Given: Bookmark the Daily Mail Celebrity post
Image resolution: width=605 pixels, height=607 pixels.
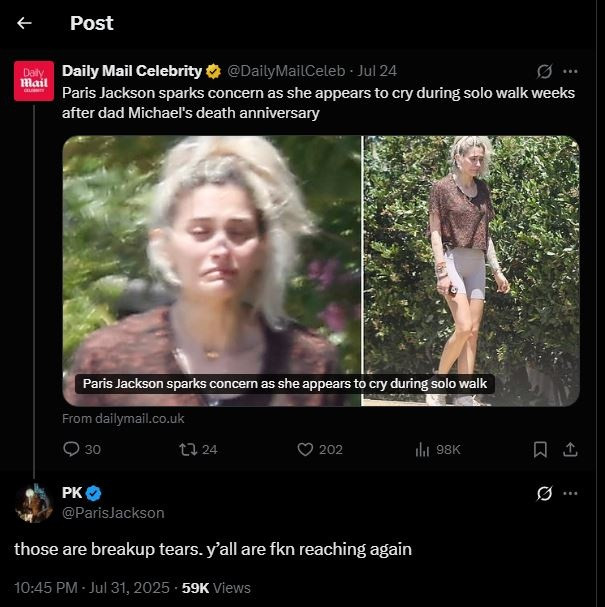Looking at the screenshot, I should click(540, 450).
